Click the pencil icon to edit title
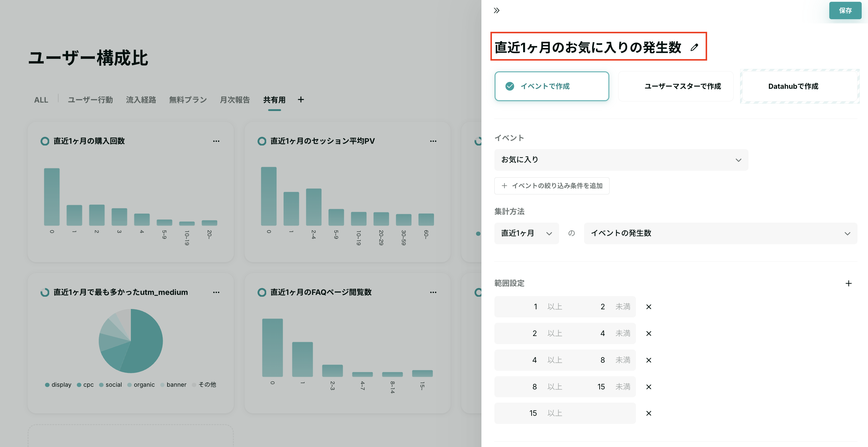Viewport: 868px width, 447px height. tap(694, 47)
